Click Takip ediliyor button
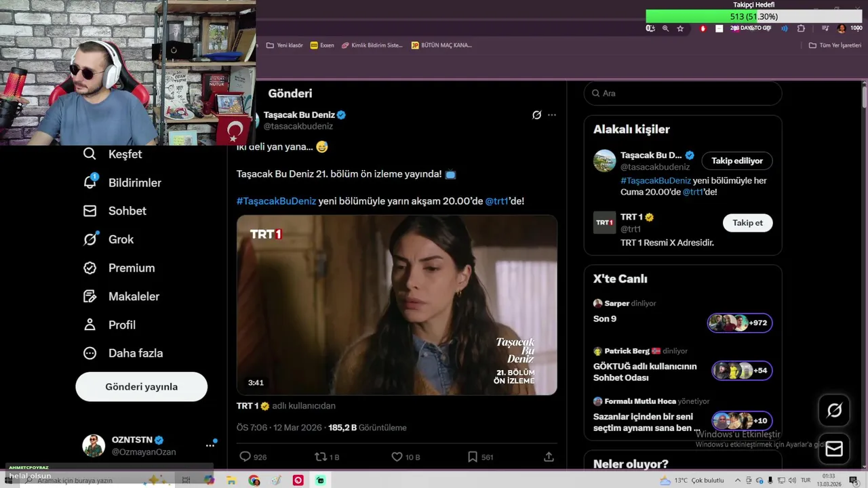This screenshot has width=868, height=488. [737, 161]
